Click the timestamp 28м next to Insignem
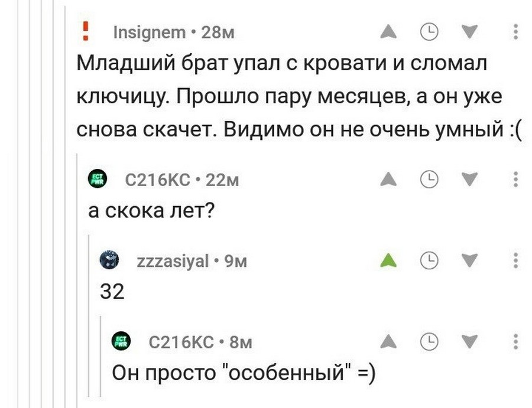The image size is (532, 408). coord(220,32)
